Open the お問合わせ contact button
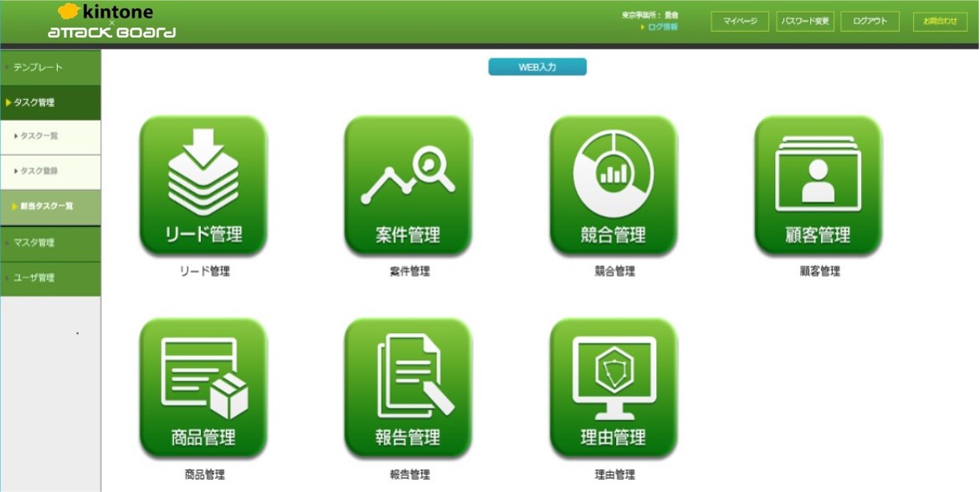The width and height of the screenshot is (980, 492). click(940, 21)
